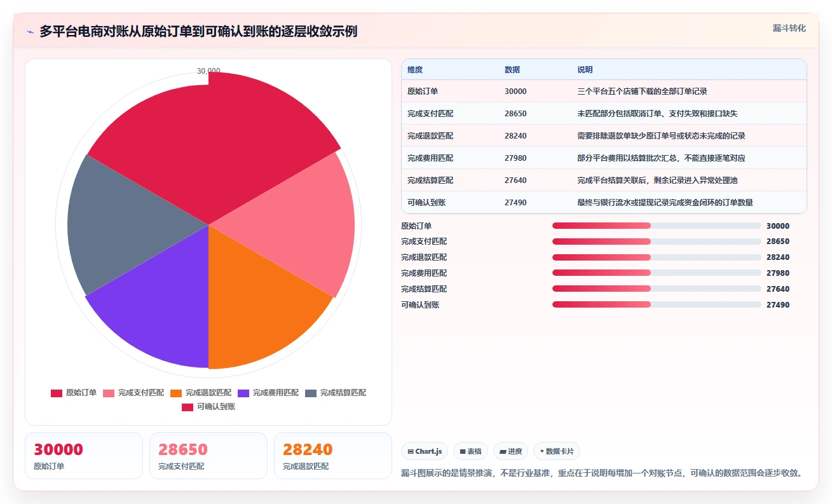Click the 可确认到账 progress bar

pos(657,305)
